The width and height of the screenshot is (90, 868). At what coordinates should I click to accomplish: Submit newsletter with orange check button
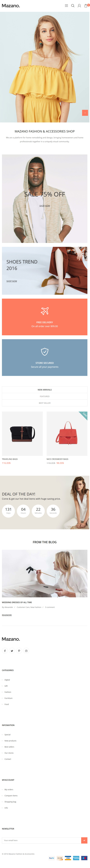tap(84, 840)
